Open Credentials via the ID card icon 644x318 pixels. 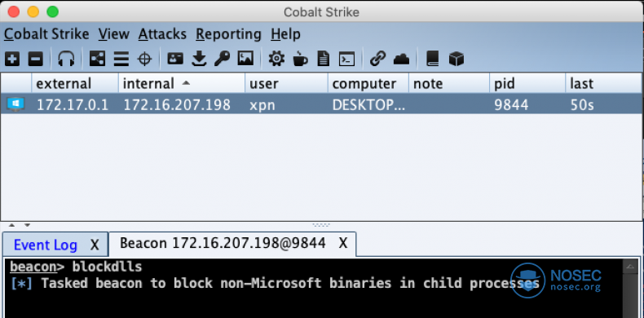pyautogui.click(x=175, y=59)
